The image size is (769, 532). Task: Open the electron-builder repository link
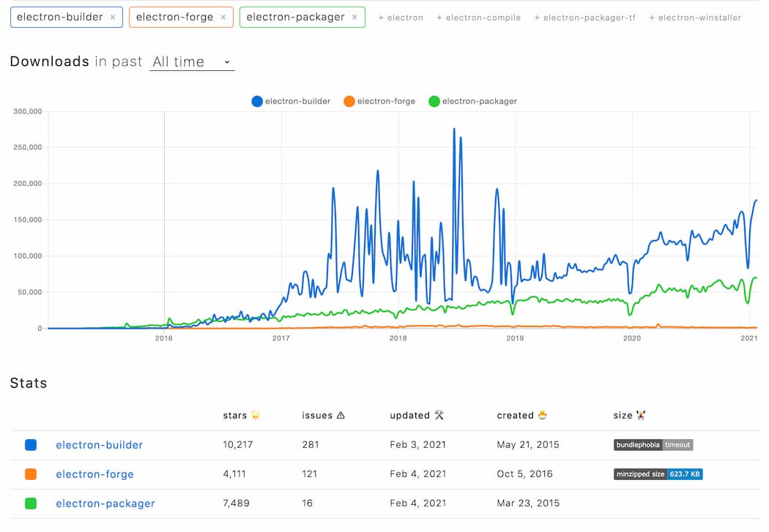[x=100, y=444]
